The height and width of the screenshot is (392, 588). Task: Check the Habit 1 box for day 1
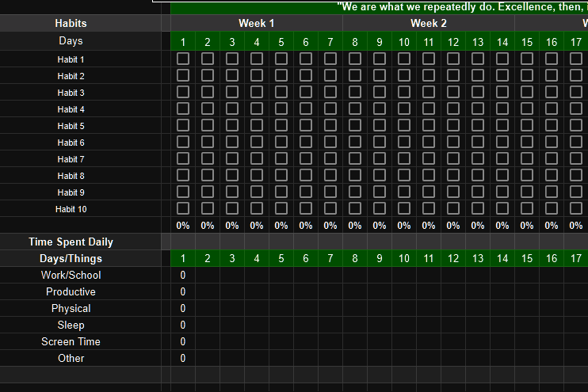(x=183, y=59)
